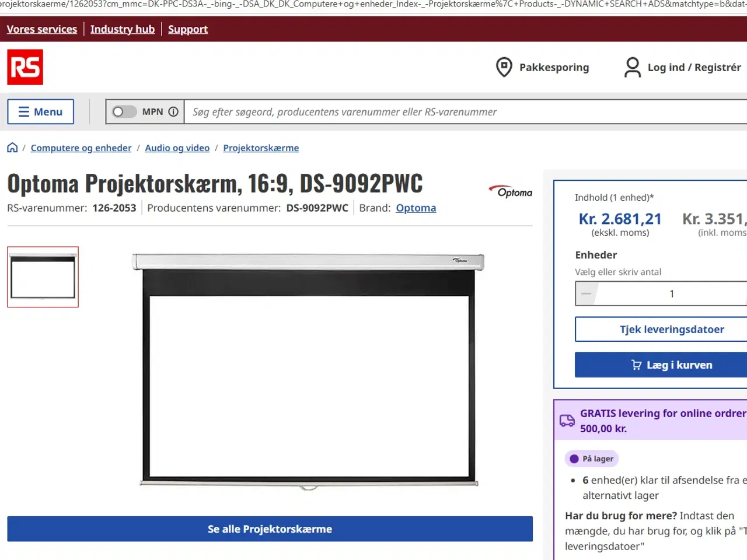Go to home via breadcrumb house icon

(12, 148)
